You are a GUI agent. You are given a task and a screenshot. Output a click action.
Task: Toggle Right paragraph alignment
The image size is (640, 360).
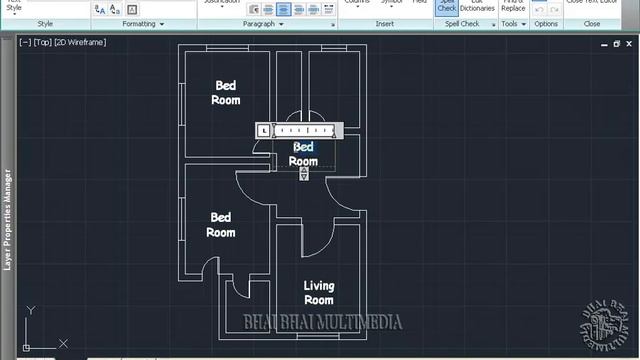point(299,9)
